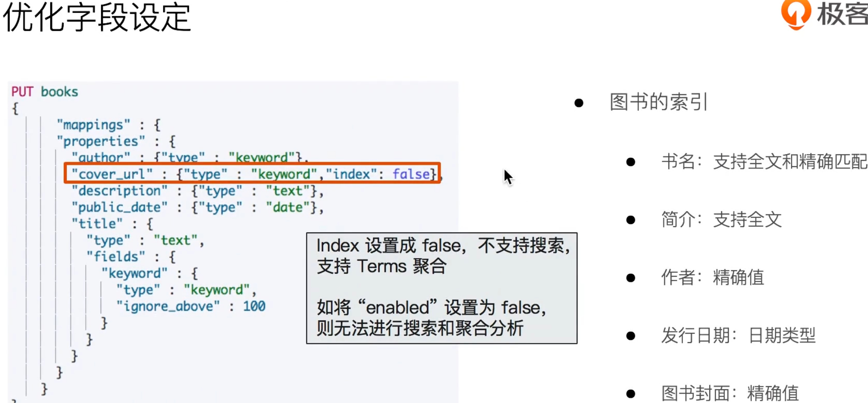Viewport: 868px width, 403px height.
Task: Click the "mappings" key in code
Action: pos(93,125)
